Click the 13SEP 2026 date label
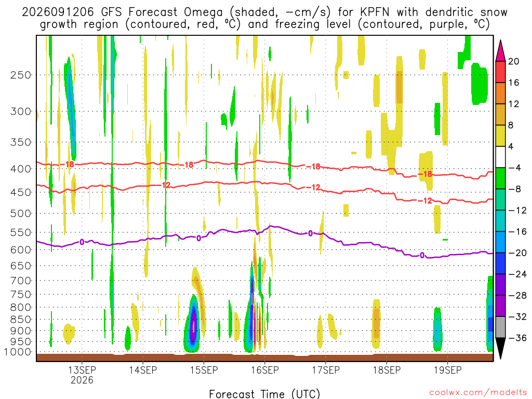The width and height of the screenshot is (532, 399). tap(82, 375)
